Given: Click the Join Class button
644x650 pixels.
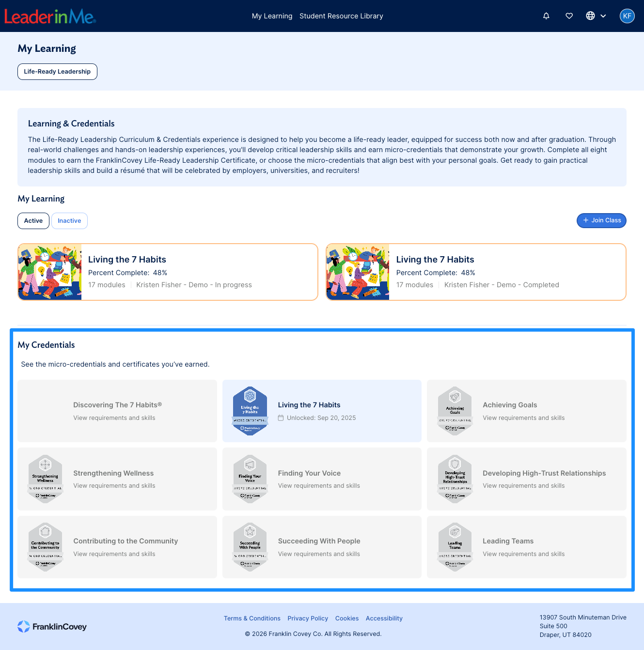Looking at the screenshot, I should [x=601, y=220].
